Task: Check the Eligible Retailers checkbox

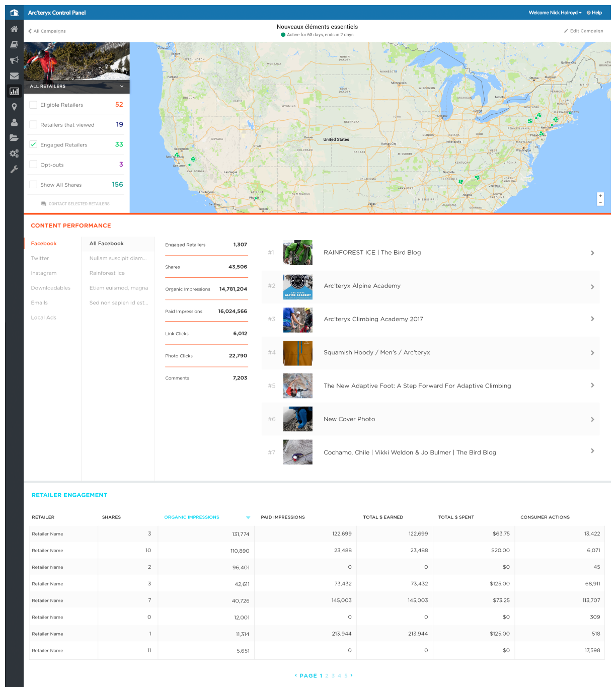Action: point(33,105)
